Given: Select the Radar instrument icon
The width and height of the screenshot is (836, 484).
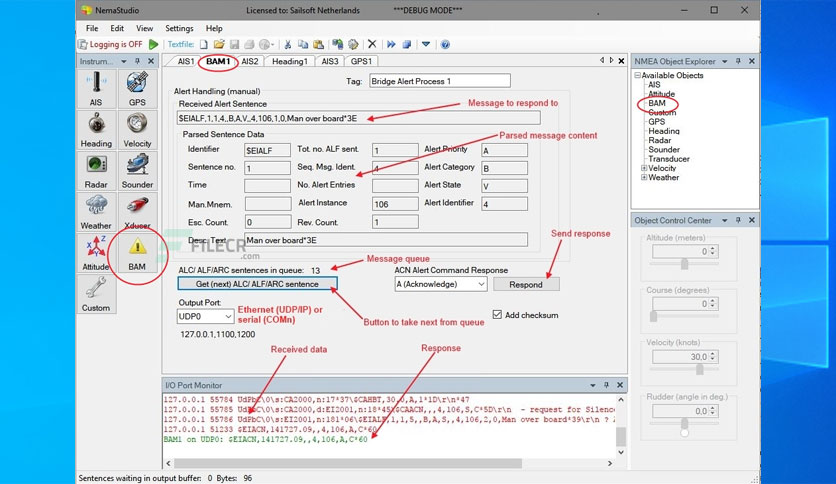Looking at the screenshot, I should click(96, 171).
